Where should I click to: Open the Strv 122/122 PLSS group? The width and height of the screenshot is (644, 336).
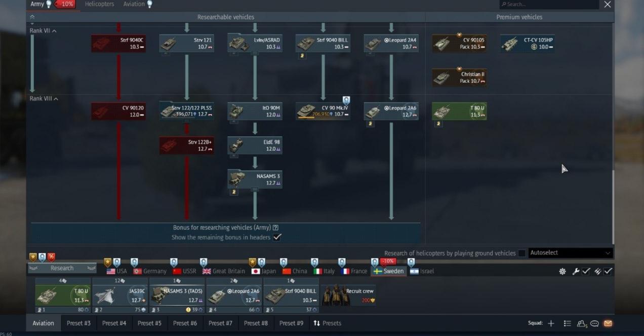tap(186, 111)
